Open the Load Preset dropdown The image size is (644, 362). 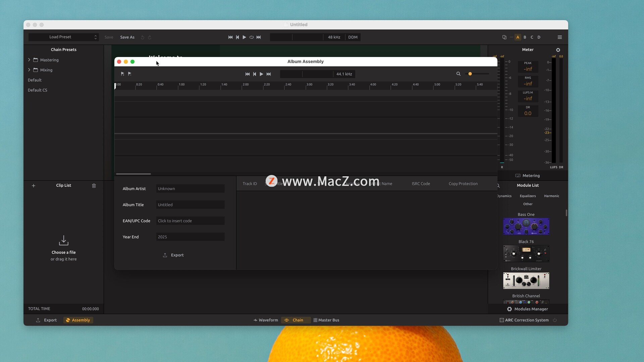[63, 37]
